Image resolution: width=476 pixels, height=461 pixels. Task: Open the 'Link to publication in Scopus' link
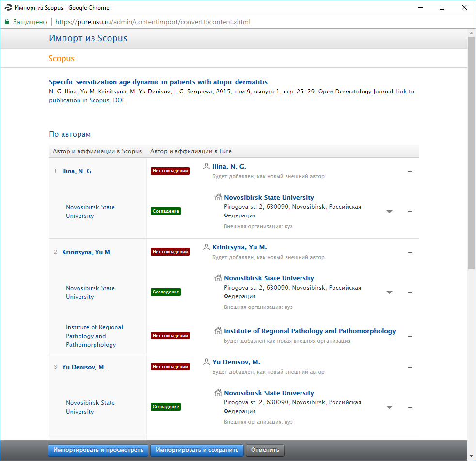[404, 92]
